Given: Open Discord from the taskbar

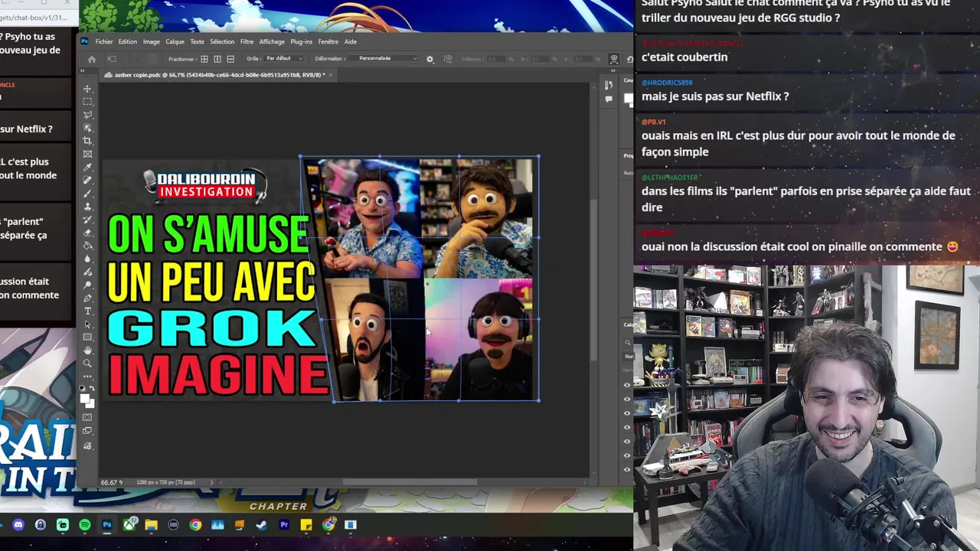Looking at the screenshot, I should point(18,525).
